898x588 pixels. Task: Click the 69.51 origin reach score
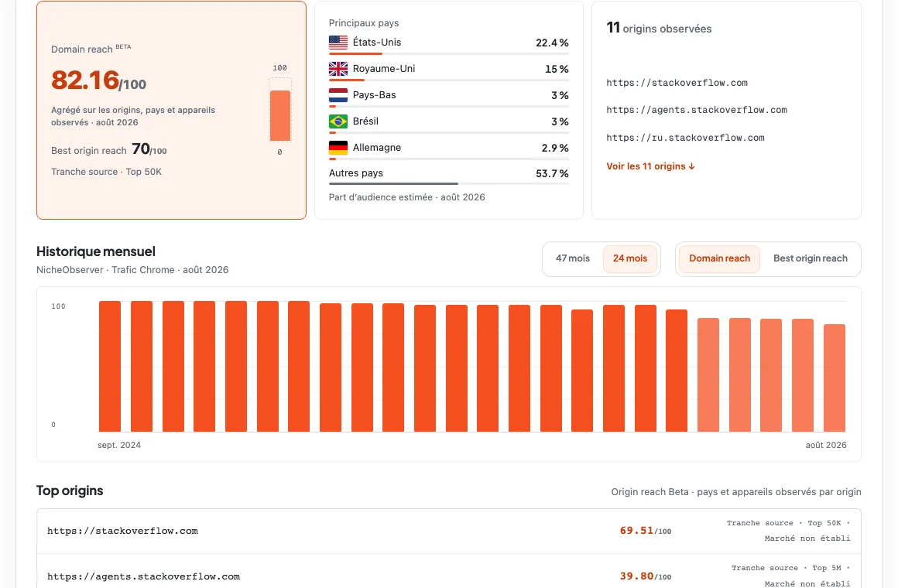coord(646,531)
